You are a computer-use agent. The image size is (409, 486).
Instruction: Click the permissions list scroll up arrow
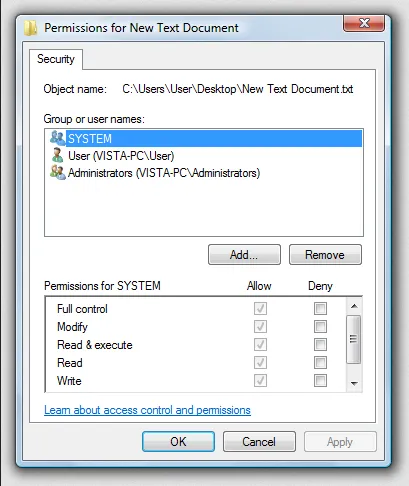point(354,306)
